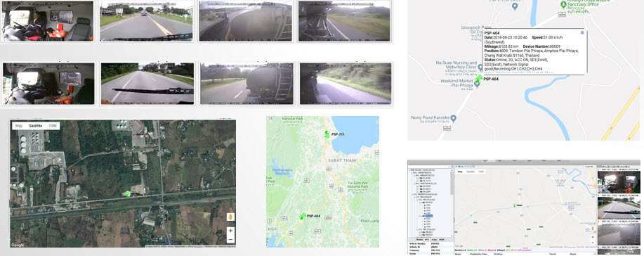Open the Status tab below the device tree
This screenshot has height=256, width=644.
pos(419,240)
